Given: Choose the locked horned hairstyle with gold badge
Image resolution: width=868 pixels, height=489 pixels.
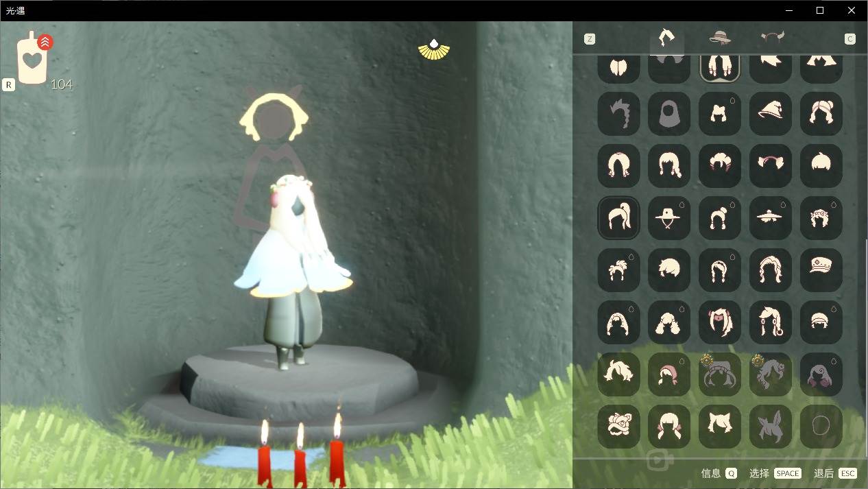Looking at the screenshot, I should point(720,374).
